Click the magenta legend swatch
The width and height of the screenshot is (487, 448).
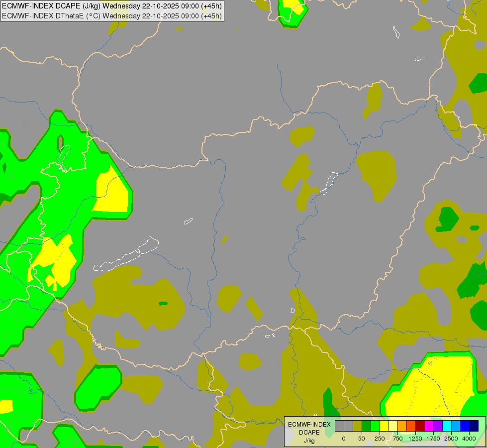pos(429,426)
